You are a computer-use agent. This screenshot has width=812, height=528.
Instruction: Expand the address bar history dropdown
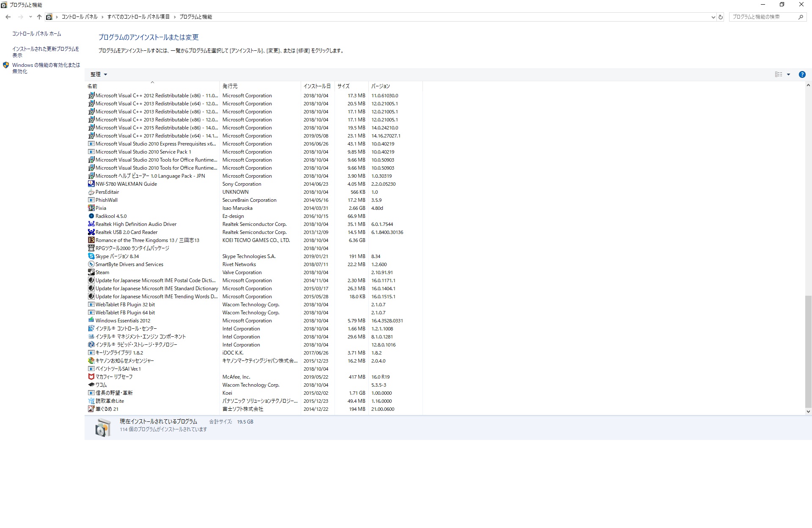click(713, 17)
